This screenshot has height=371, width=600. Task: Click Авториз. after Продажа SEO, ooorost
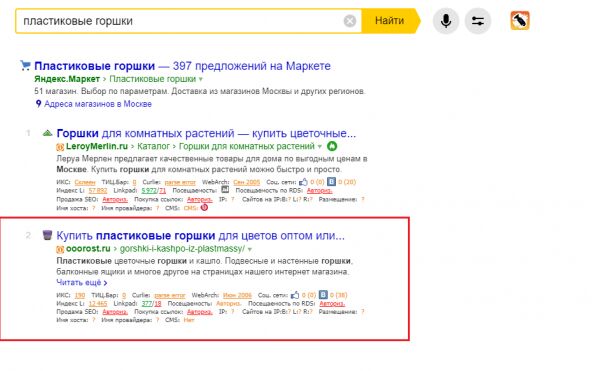(x=115, y=312)
